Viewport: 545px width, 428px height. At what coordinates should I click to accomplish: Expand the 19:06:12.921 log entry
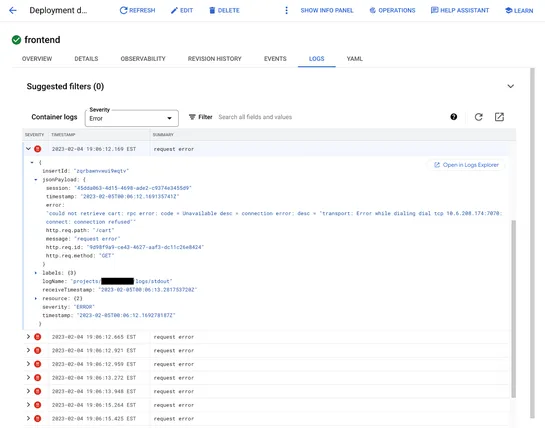(28, 350)
